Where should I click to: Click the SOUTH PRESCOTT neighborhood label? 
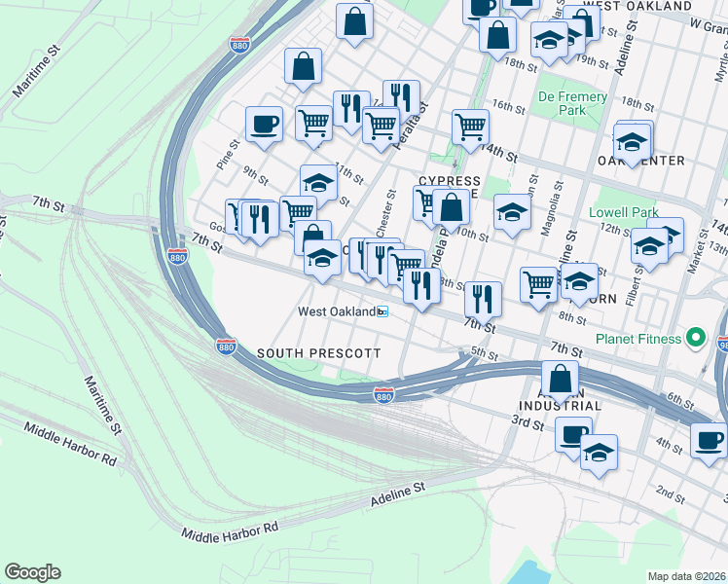pyautogui.click(x=319, y=353)
